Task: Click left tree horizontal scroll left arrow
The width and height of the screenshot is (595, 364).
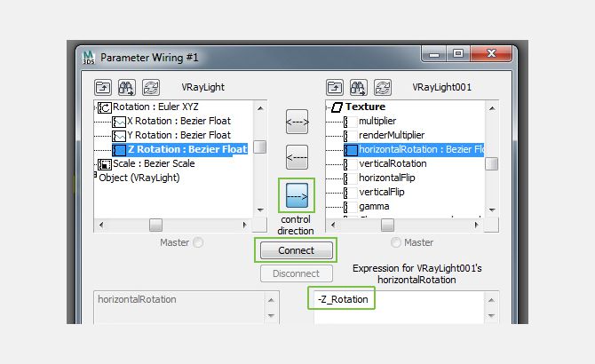Action: pos(101,225)
